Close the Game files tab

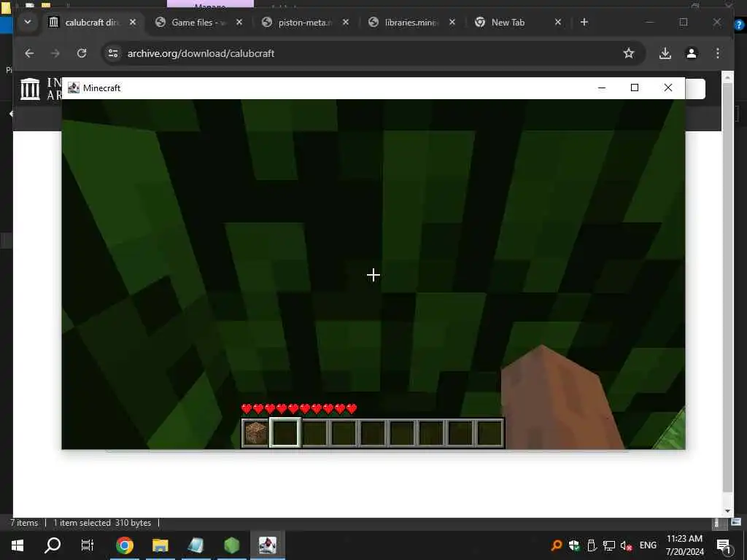click(239, 22)
